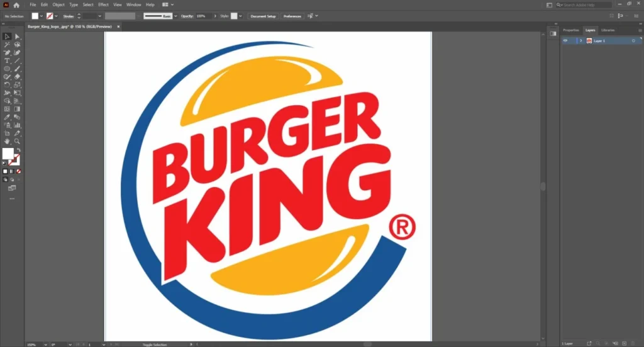Select the Curvature tool
644x347 pixels.
tap(17, 53)
